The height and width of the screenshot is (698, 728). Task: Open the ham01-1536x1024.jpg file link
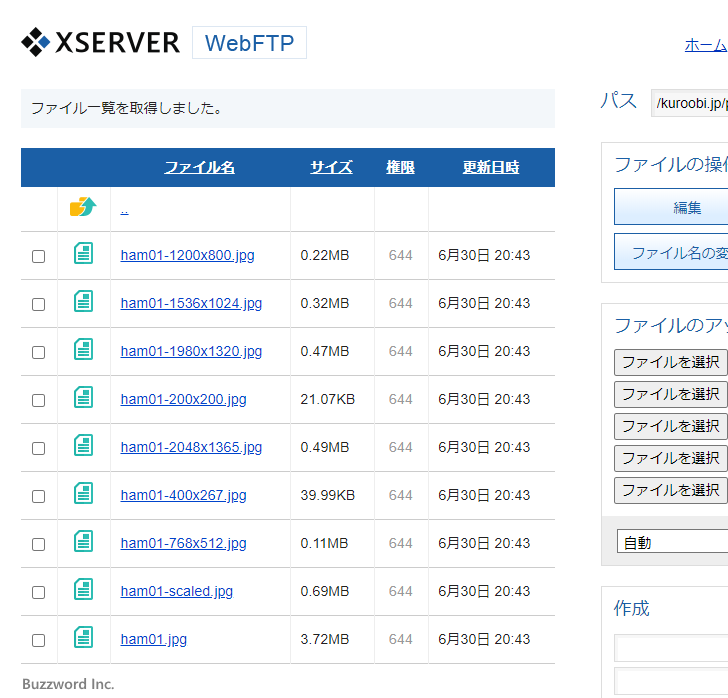coord(191,303)
